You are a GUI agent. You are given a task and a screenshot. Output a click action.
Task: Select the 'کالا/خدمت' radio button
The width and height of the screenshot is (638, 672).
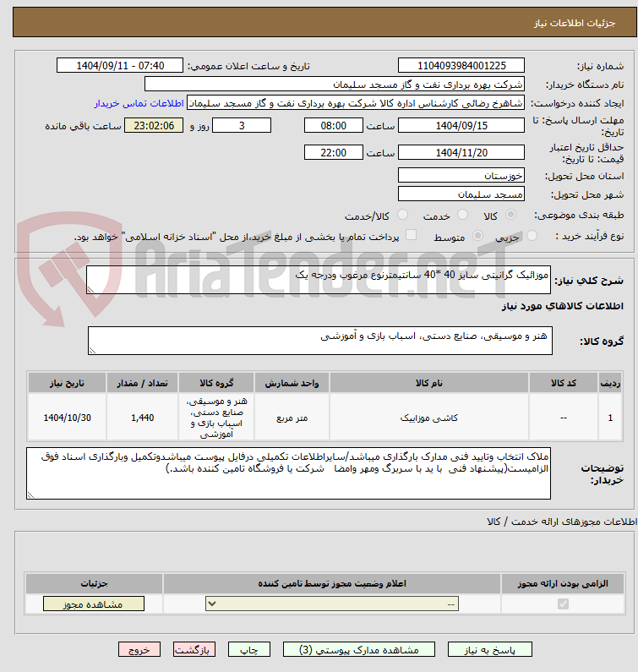[402, 215]
